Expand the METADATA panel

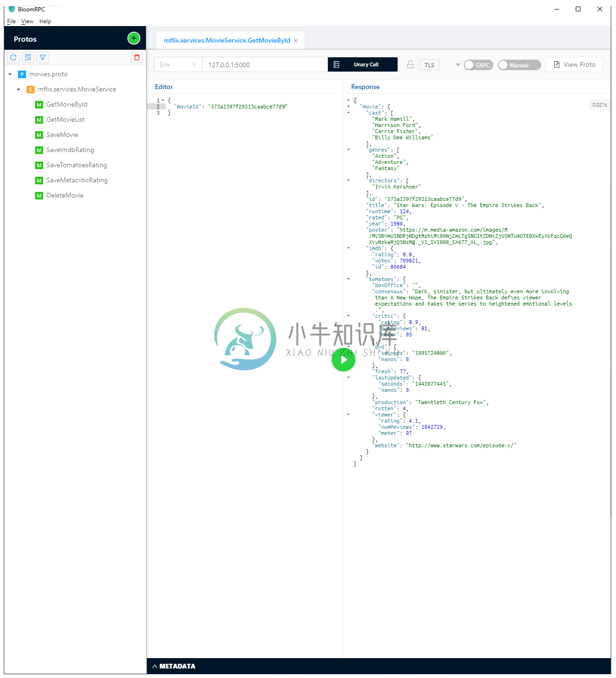pyautogui.click(x=173, y=666)
